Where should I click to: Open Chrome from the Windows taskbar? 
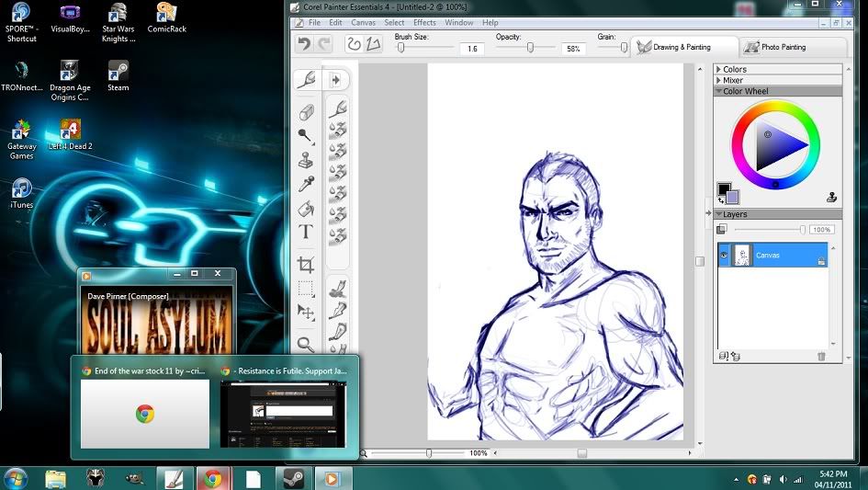pyautogui.click(x=212, y=478)
